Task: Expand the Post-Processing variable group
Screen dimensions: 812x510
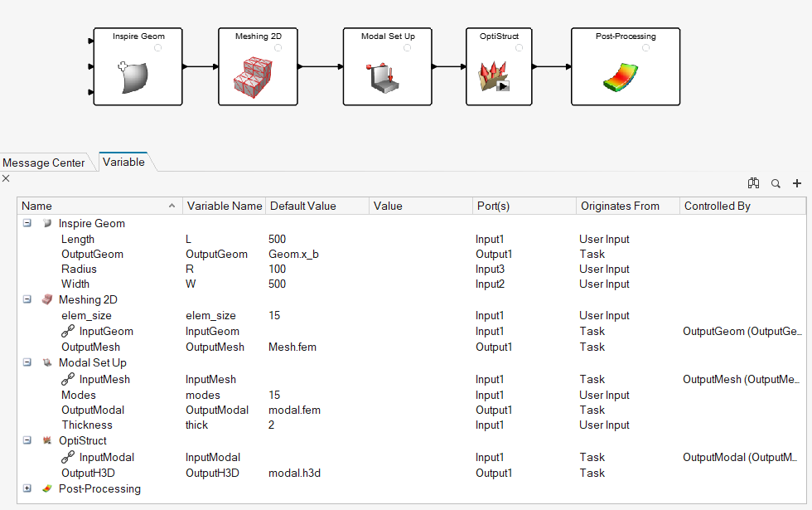Action: tap(27, 488)
